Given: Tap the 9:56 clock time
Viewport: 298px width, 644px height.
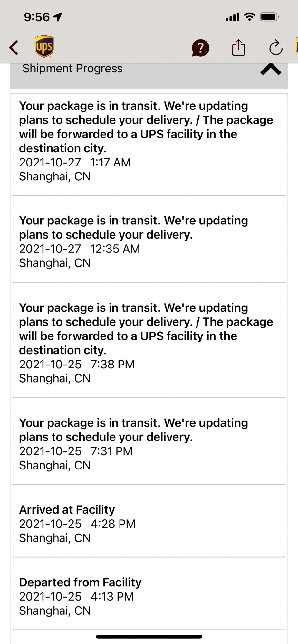Looking at the screenshot, I should pos(37,17).
